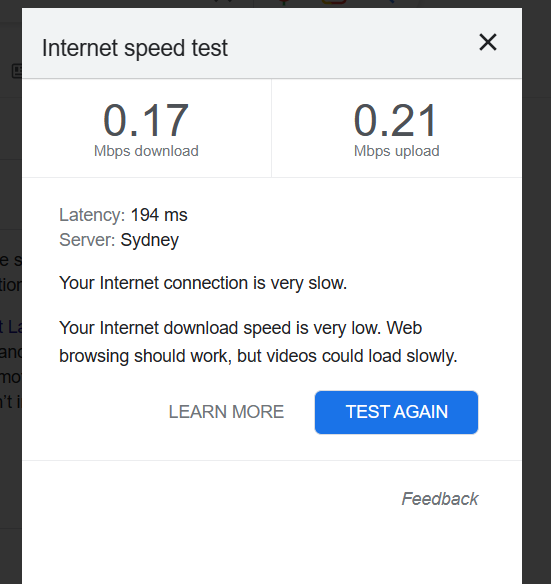Click the 'connection is very slow' message
This screenshot has height=584, width=551.
click(203, 283)
